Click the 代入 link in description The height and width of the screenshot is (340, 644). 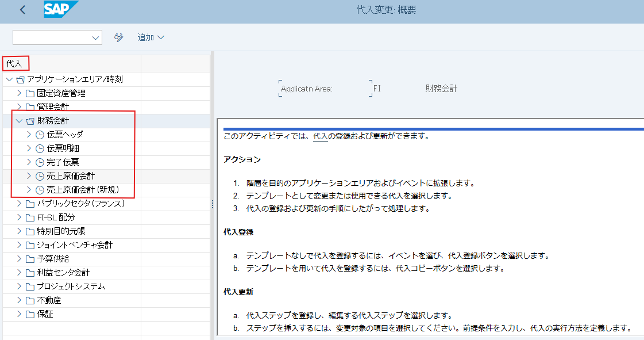point(320,136)
